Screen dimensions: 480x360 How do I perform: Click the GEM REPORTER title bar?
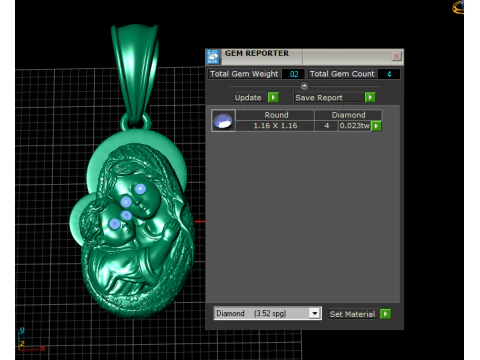tap(306, 56)
